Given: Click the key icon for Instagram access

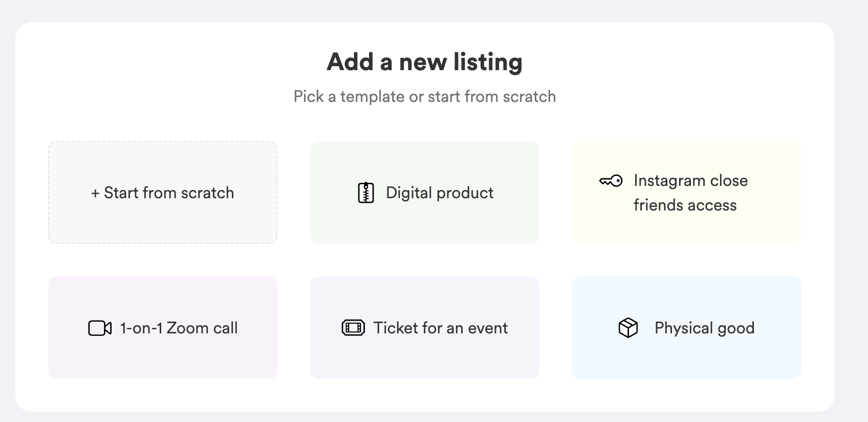Looking at the screenshot, I should coord(611,181).
